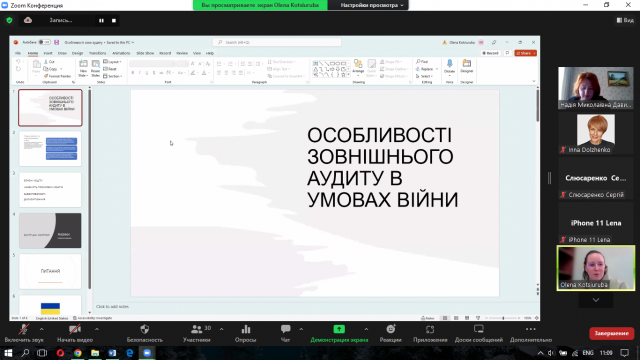Image resolution: width=640 pixels, height=360 pixels.
Task: Click Format Painter
Action: (57, 76)
